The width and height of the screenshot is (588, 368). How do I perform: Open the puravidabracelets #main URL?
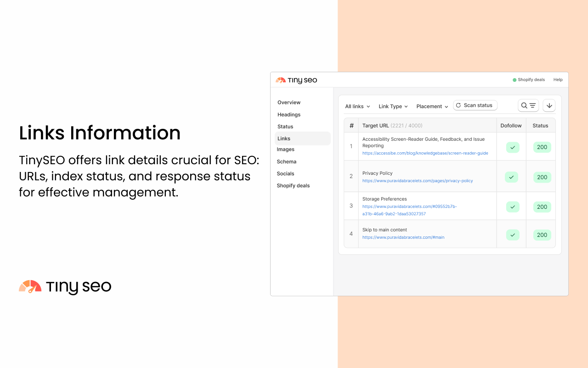click(x=403, y=237)
